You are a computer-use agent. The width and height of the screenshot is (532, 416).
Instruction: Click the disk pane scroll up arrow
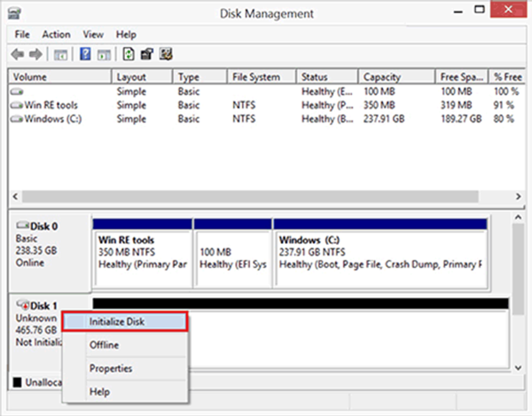pyautogui.click(x=518, y=217)
